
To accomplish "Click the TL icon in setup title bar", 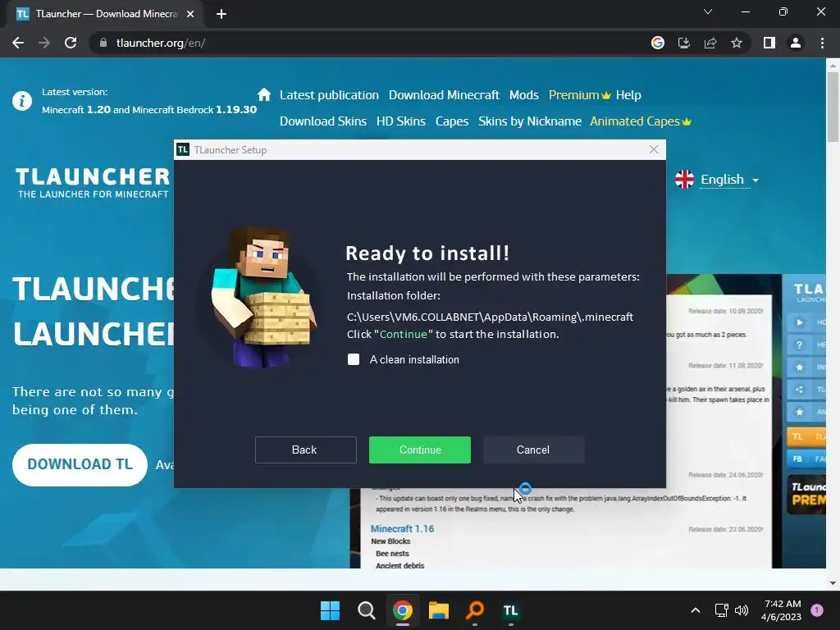I will click(183, 149).
